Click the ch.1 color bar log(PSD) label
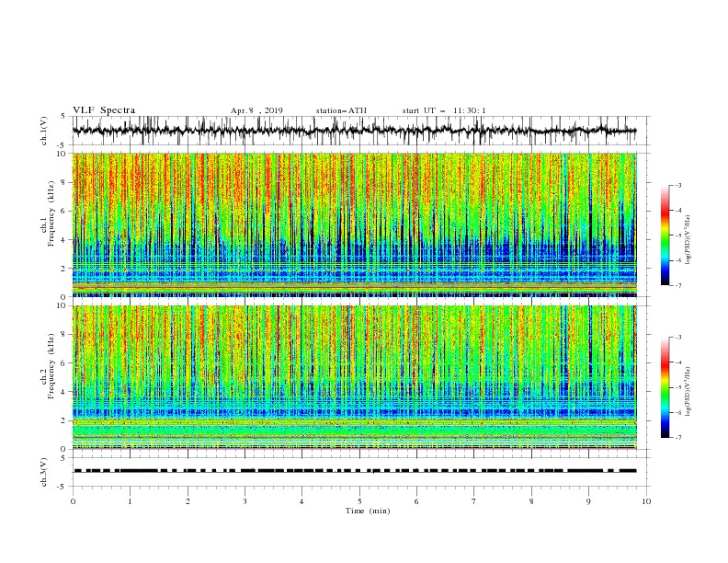 [689, 240]
